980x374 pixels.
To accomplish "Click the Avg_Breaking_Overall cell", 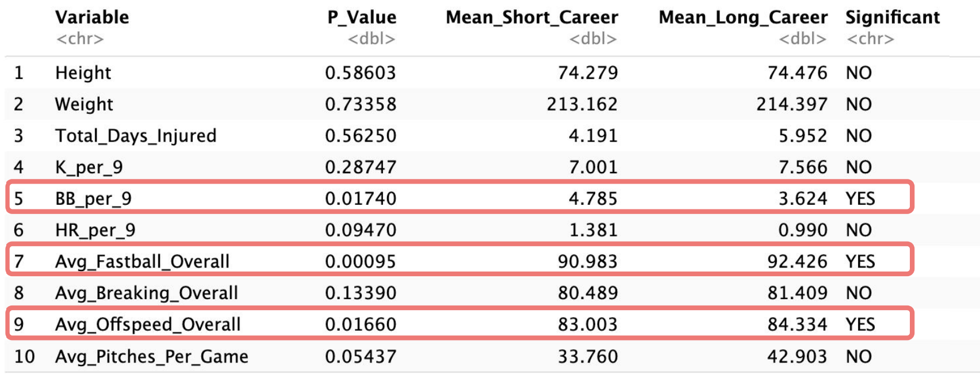I will pyautogui.click(x=146, y=293).
